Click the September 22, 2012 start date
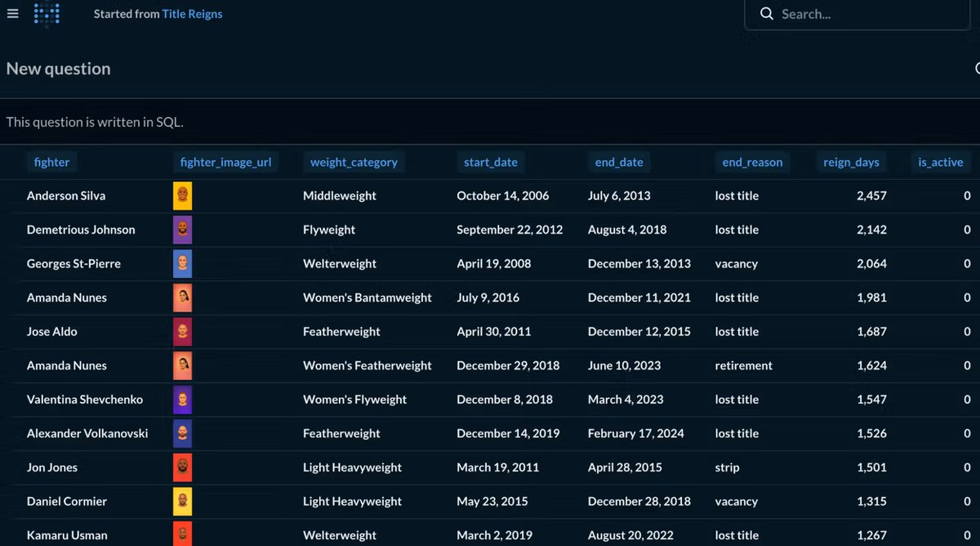The height and width of the screenshot is (546, 980). click(x=510, y=230)
